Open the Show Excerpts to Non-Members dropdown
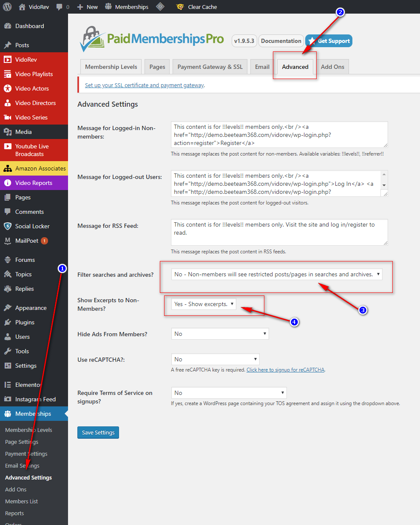Image resolution: width=420 pixels, height=525 pixels. pos(204,304)
